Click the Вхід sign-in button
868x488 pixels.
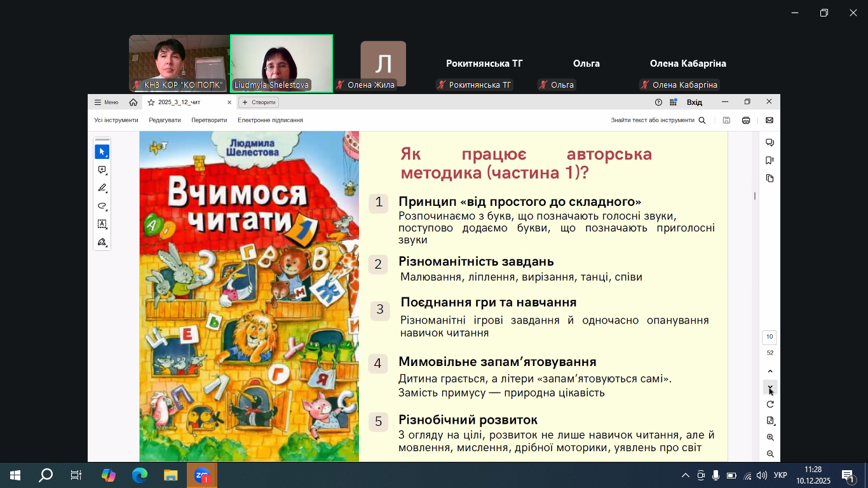[695, 102]
